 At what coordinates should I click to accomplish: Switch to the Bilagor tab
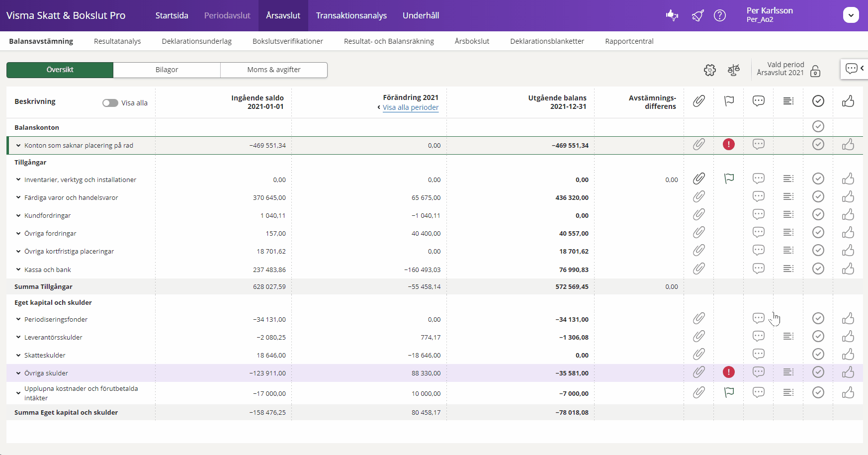167,70
